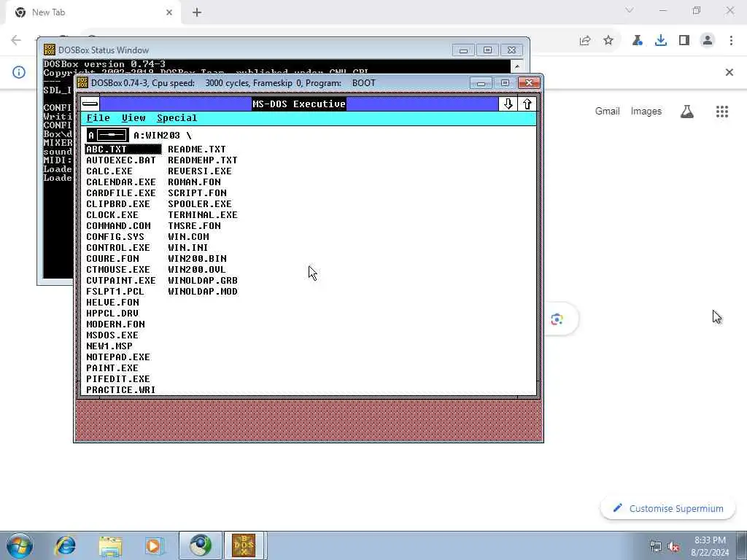Click the Google Lens search icon
This screenshot has width=747, height=560.
pos(557,319)
